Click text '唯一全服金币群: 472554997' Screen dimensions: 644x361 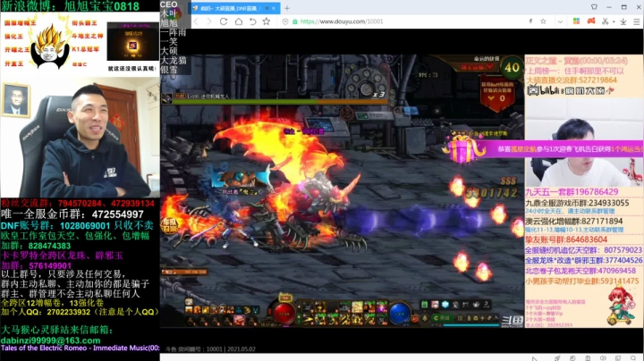click(72, 214)
